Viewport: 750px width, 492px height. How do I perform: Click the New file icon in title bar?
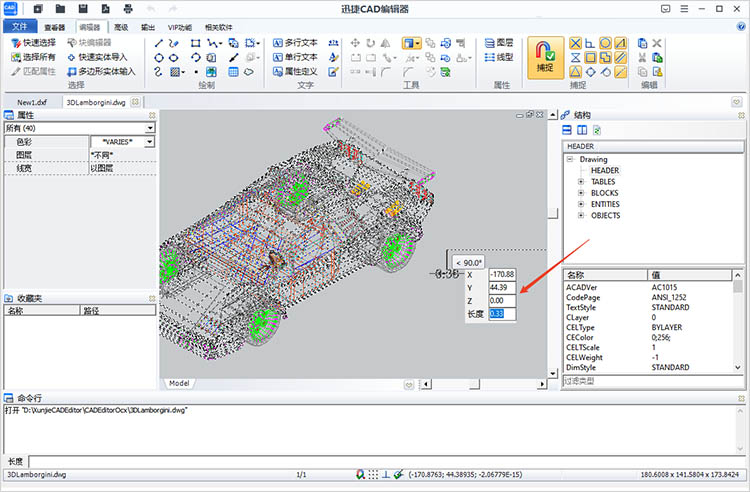38,9
